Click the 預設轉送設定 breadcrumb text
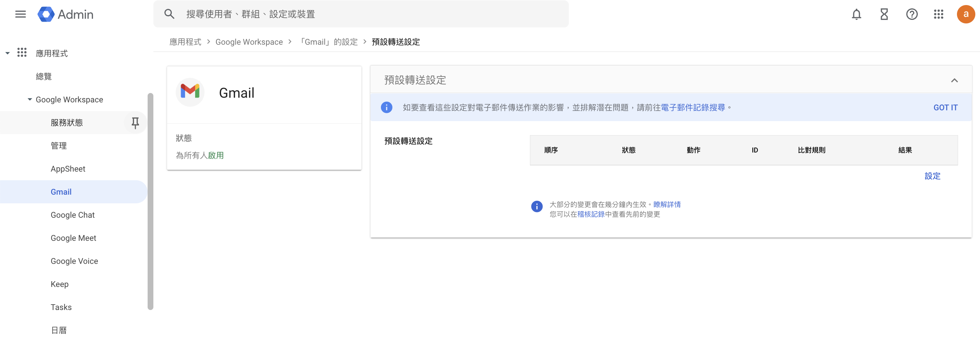The width and height of the screenshot is (980, 341). click(x=396, y=42)
